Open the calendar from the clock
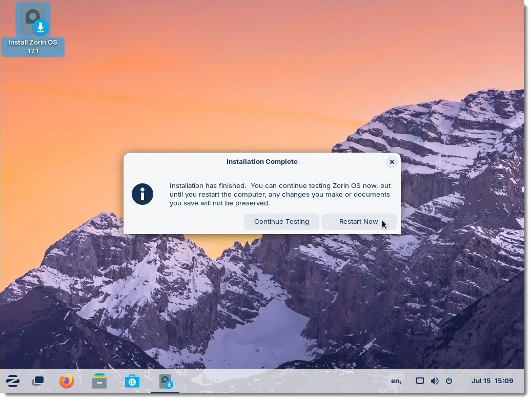This screenshot has height=401, width=532. [492, 381]
